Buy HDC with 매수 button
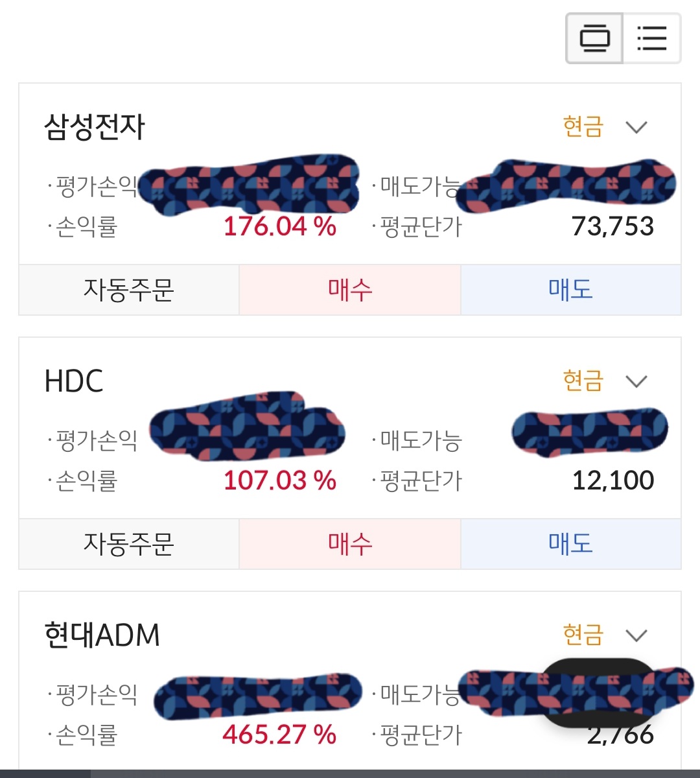700x778 pixels. coord(350,544)
